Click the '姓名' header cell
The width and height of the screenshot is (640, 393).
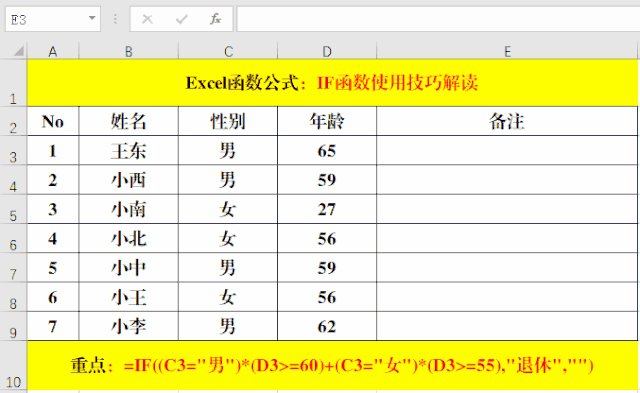point(129,122)
